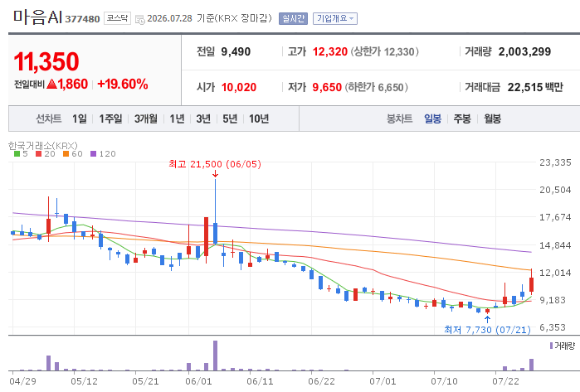The height and width of the screenshot is (392, 580).
Task: Select the 1일 line chart period
Action: pyautogui.click(x=79, y=119)
